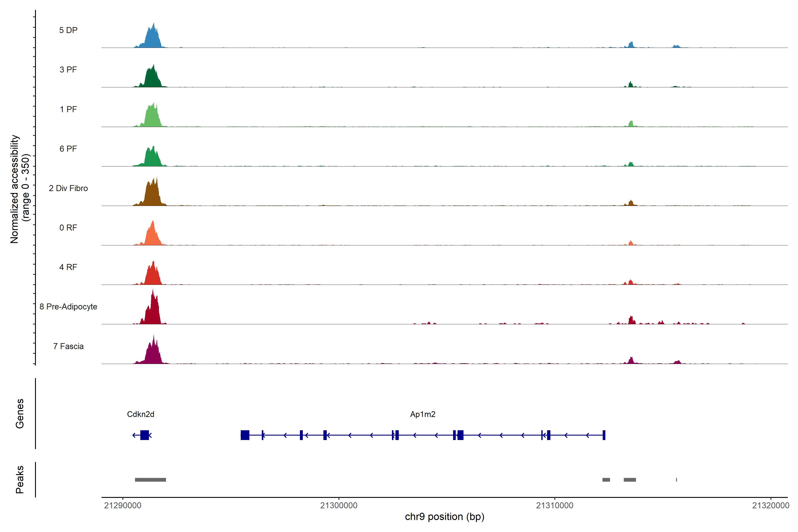Click the Ap1m2 gene label
The height and width of the screenshot is (532, 798).
422,414
